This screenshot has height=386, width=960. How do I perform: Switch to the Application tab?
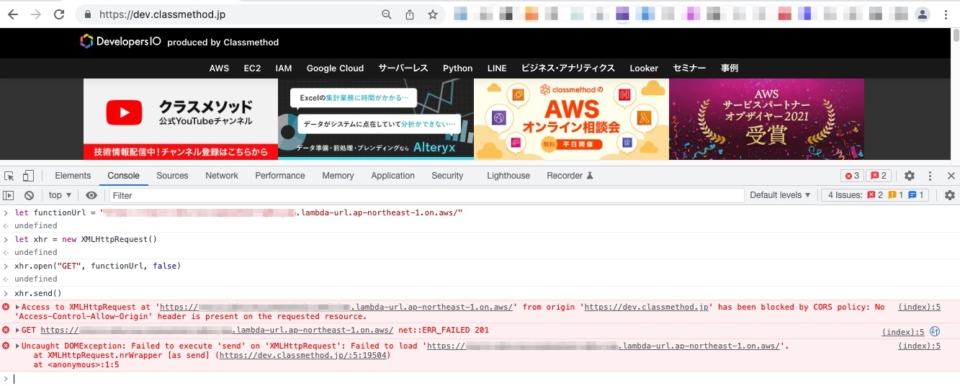coord(392,176)
